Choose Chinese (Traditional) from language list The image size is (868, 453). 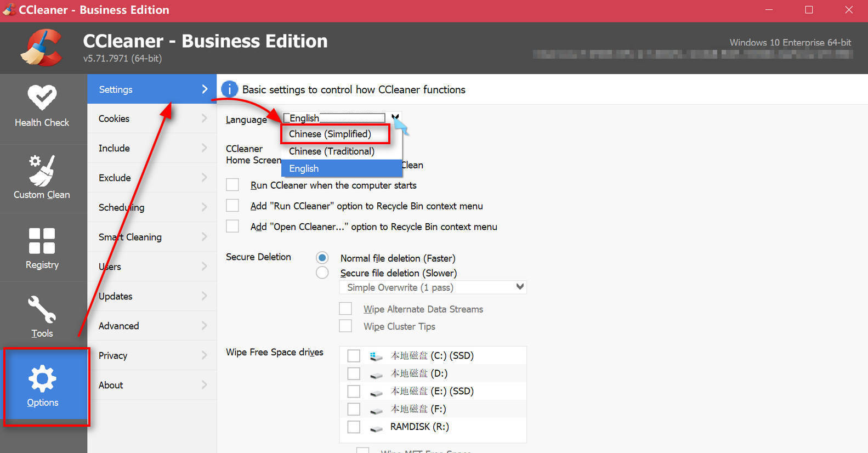(342, 151)
